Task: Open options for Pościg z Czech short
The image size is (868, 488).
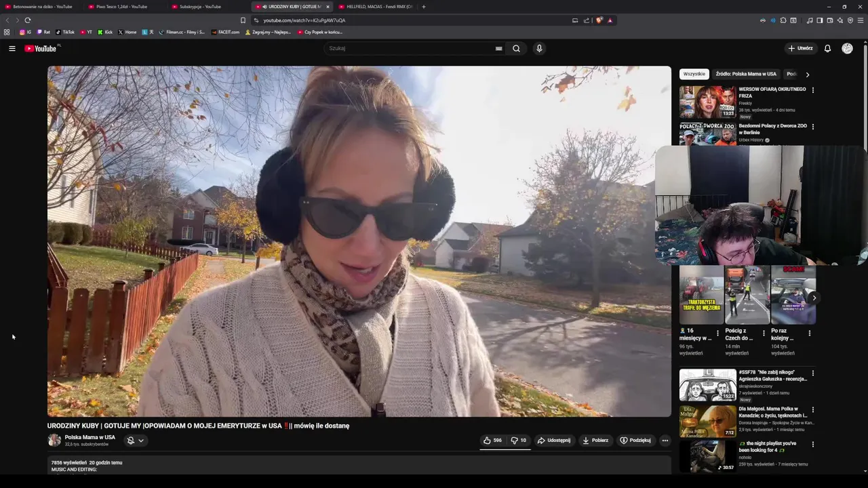Action: 764,333
